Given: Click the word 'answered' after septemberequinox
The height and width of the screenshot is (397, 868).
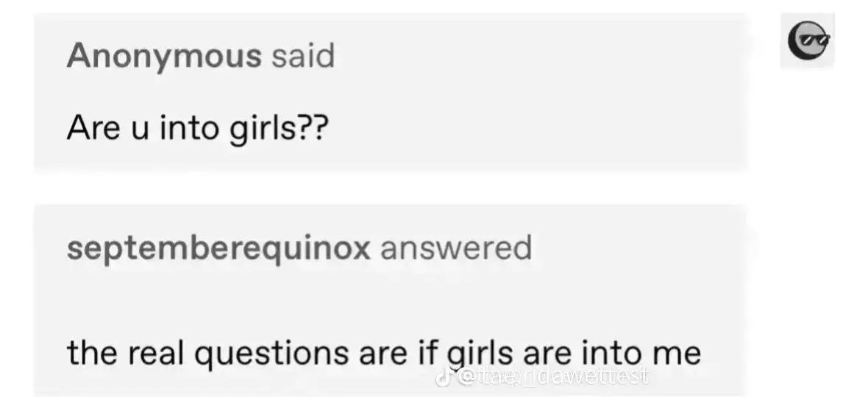Looking at the screenshot, I should tap(456, 248).
